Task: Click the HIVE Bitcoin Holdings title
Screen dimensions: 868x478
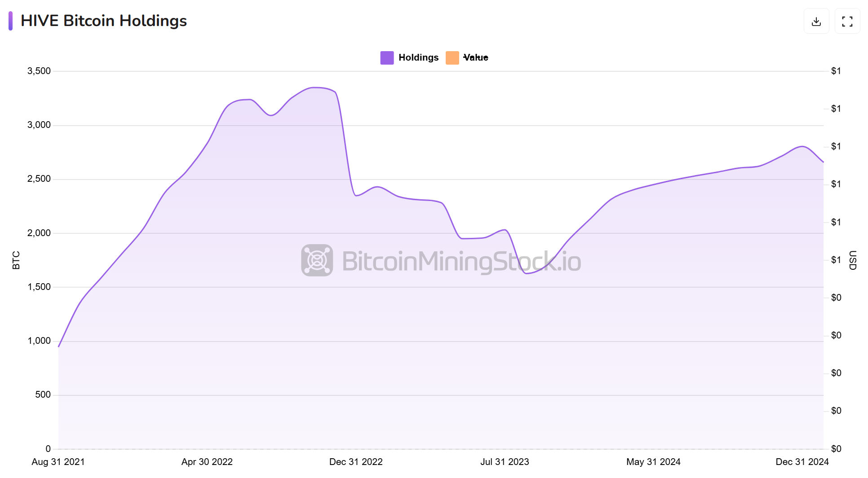Action: pyautogui.click(x=104, y=21)
